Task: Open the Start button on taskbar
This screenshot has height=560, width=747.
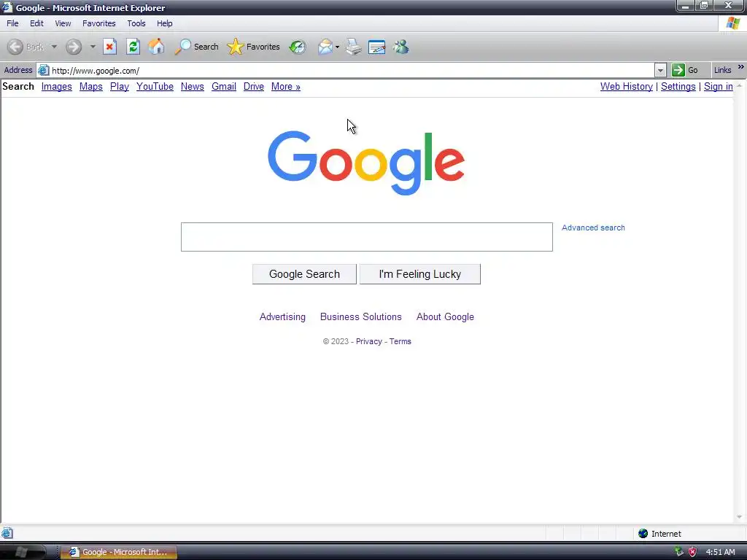Action: pos(23,552)
